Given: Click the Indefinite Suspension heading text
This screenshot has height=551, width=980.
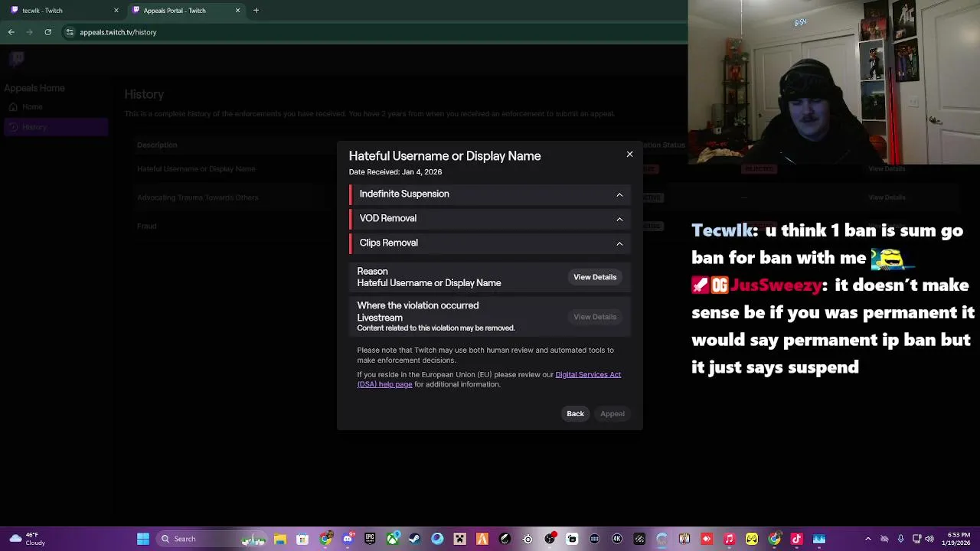Looking at the screenshot, I should [404, 194].
